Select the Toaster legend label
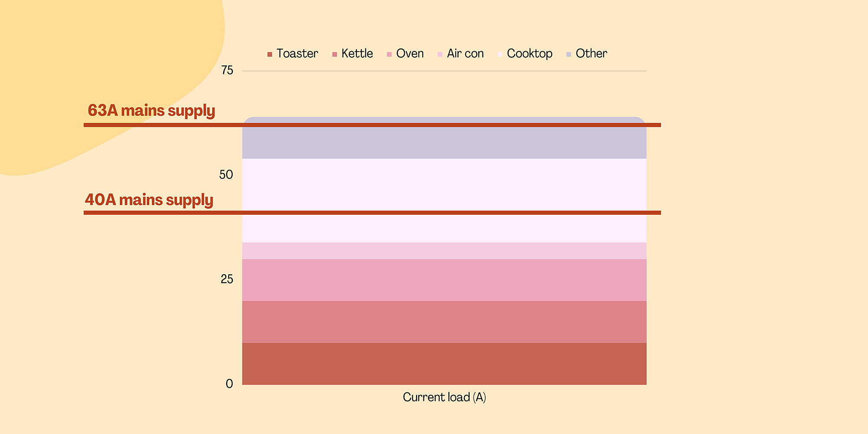This screenshot has height=434, width=868. click(x=297, y=53)
